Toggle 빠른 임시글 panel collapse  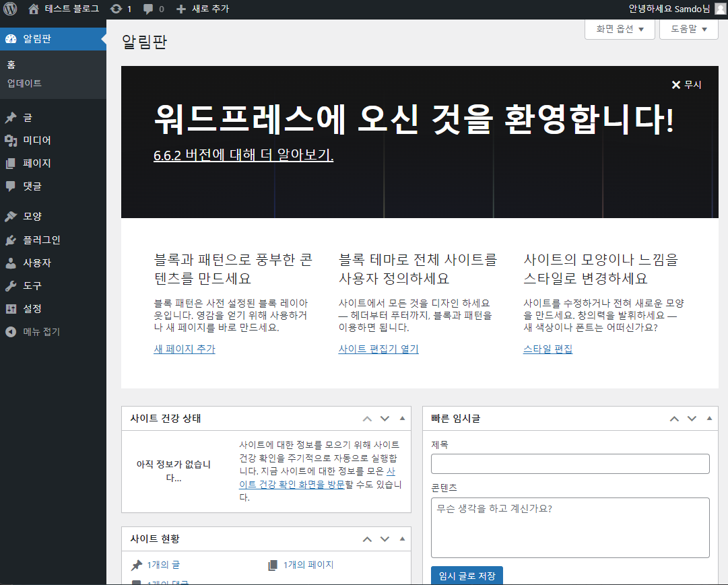click(x=709, y=418)
